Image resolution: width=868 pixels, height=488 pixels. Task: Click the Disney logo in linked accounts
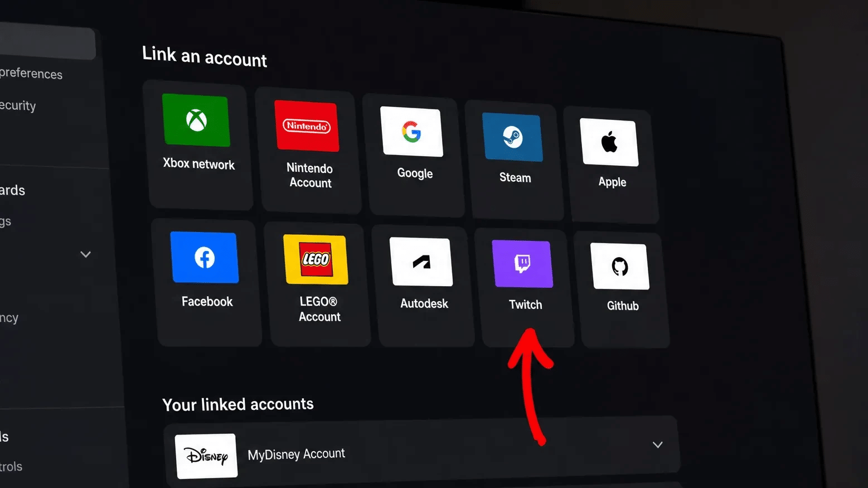click(206, 456)
